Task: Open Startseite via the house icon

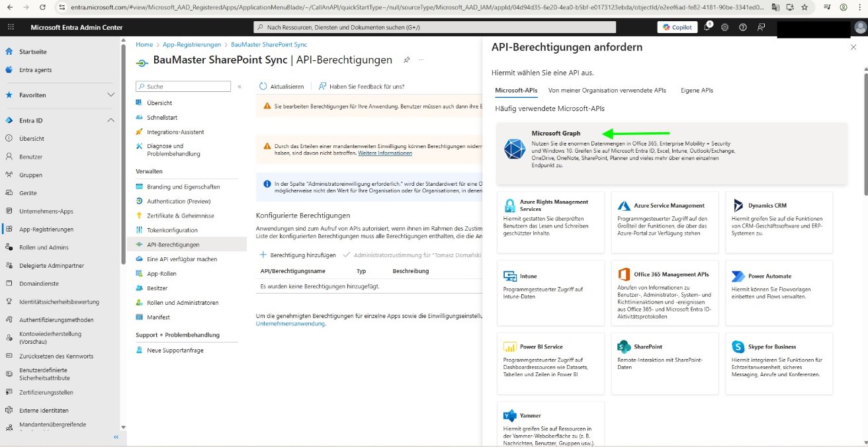Action: coord(8,50)
